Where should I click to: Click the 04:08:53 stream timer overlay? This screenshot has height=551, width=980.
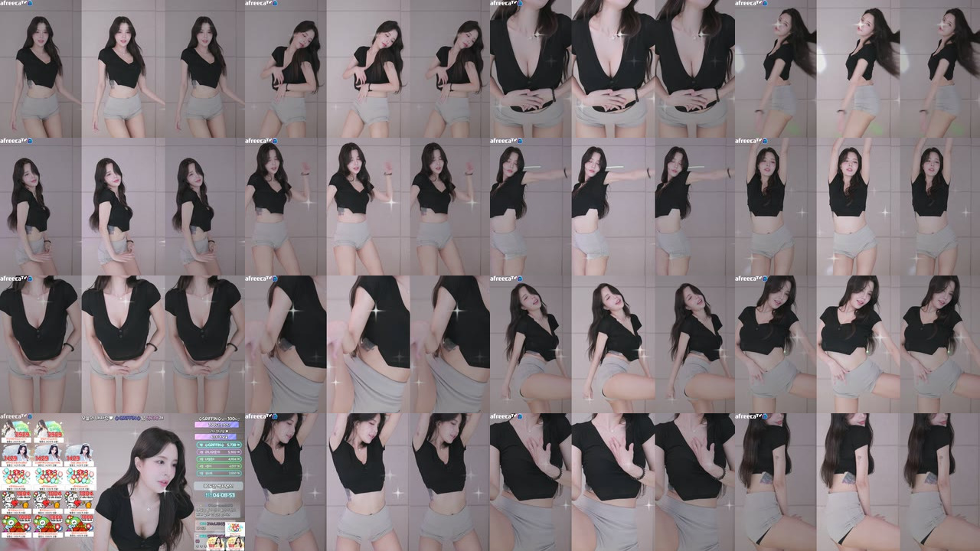tap(220, 495)
